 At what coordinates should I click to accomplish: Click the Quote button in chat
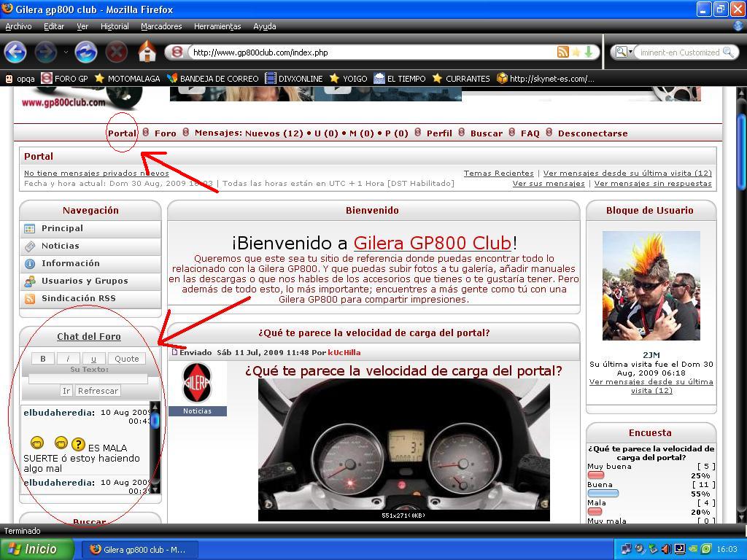tap(127, 359)
